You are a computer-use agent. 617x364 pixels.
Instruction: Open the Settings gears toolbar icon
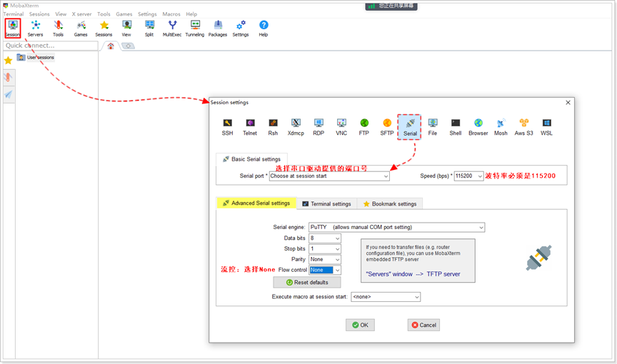coord(241,29)
